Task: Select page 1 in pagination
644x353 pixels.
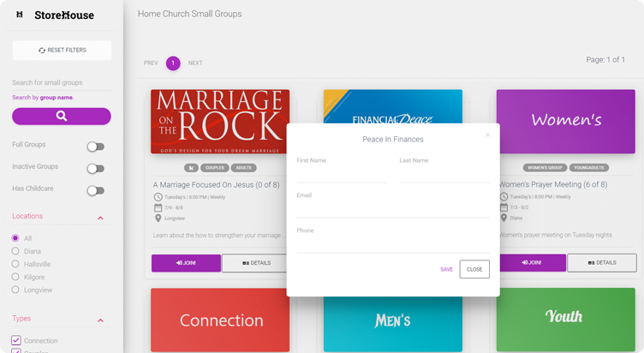Action: (173, 63)
